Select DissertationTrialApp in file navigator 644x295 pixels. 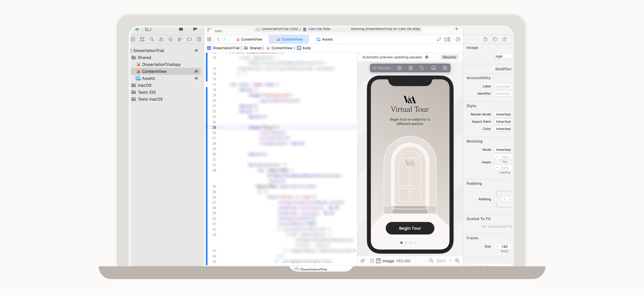[x=161, y=65]
